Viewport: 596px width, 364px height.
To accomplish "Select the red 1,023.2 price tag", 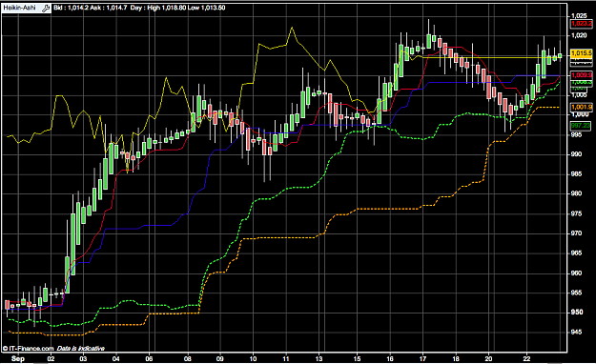I will pos(582,24).
